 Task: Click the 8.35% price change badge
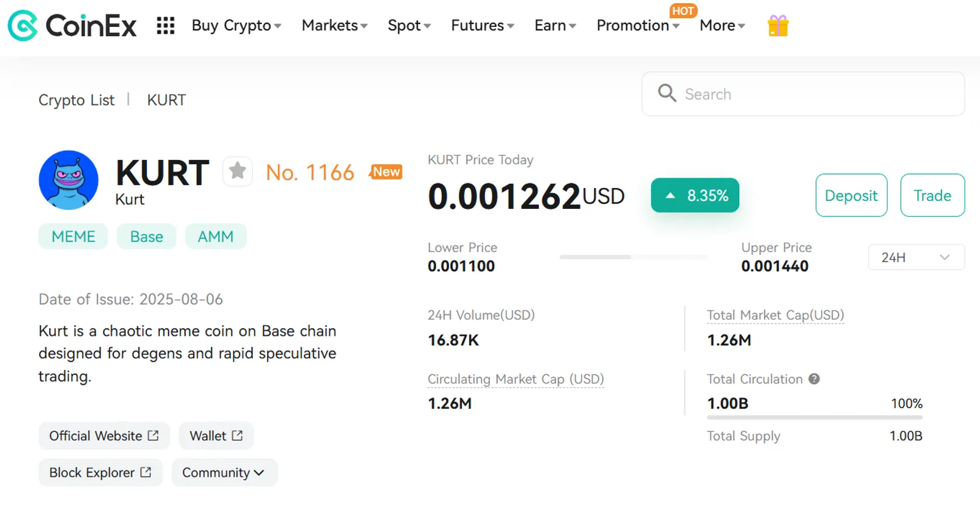pyautogui.click(x=695, y=195)
